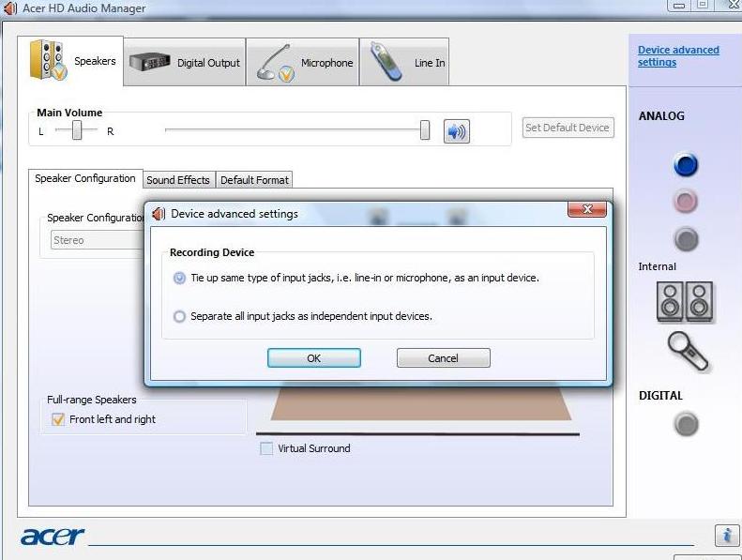Click the blue analog jack icon

685,165
